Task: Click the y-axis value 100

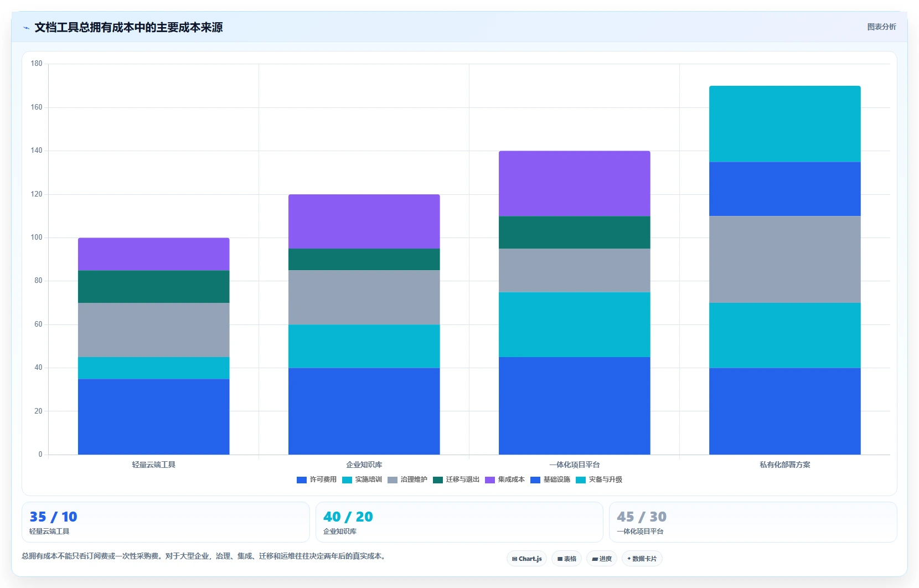Action: pyautogui.click(x=37, y=238)
